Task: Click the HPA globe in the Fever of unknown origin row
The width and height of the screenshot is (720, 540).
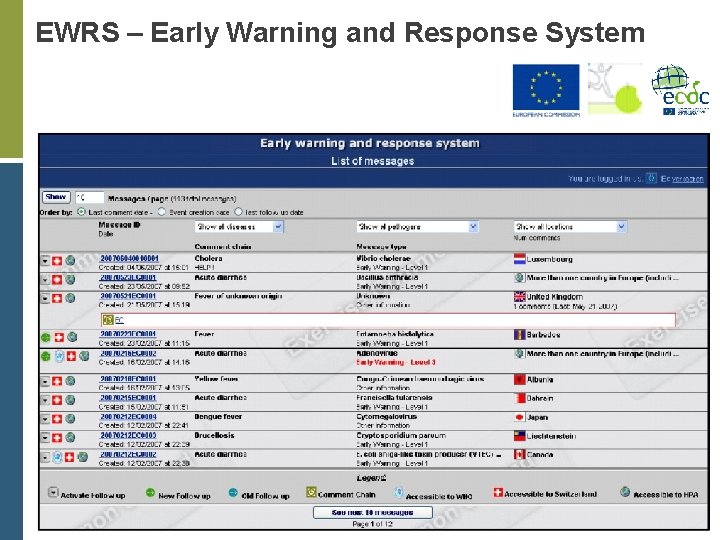Action: [x=70, y=298]
